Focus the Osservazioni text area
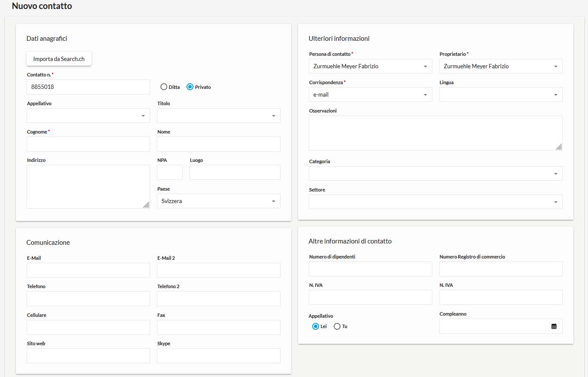 pyautogui.click(x=435, y=133)
